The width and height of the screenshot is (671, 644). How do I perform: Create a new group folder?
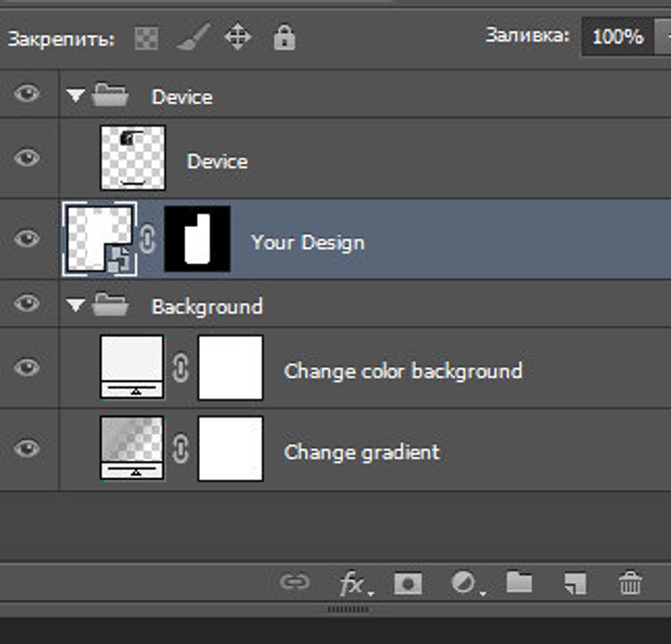click(519, 582)
